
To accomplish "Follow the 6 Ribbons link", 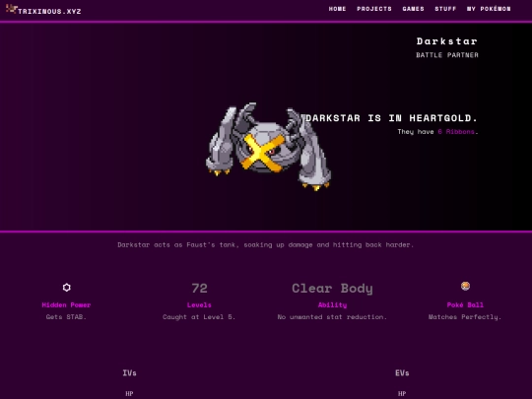I will pyautogui.click(x=456, y=132).
